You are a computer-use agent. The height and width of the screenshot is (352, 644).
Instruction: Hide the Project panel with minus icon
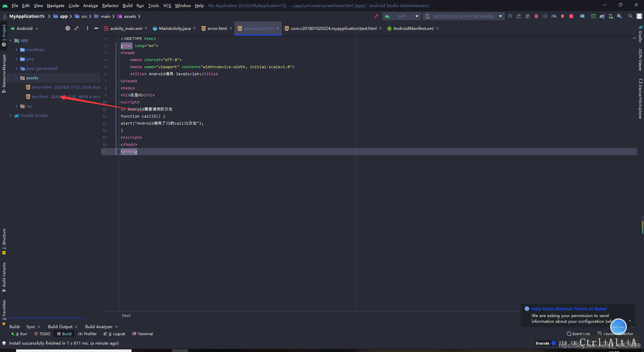96,28
